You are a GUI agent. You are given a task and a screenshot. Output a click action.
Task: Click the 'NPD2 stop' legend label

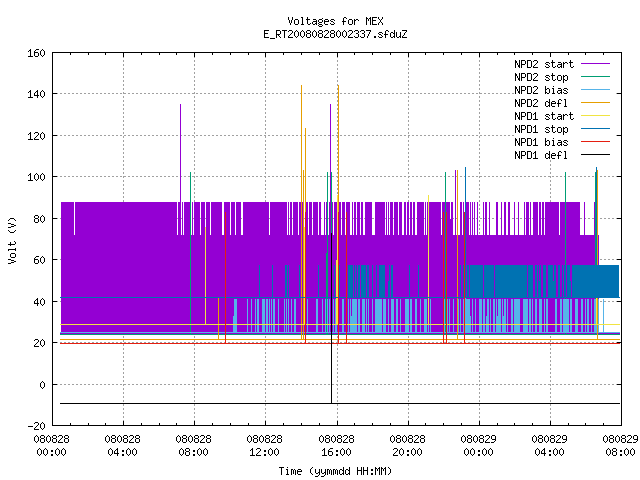pyautogui.click(x=541, y=77)
